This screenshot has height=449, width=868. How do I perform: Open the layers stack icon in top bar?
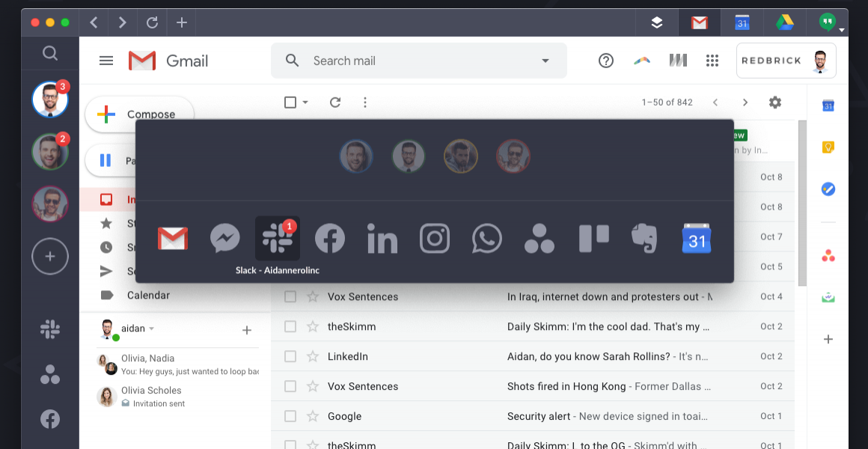[656, 22]
